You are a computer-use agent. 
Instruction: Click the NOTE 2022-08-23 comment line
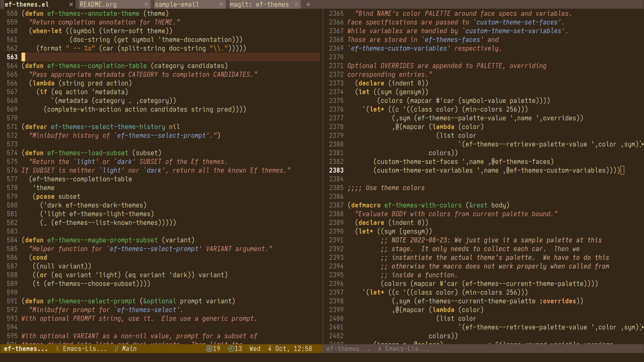pos(491,240)
